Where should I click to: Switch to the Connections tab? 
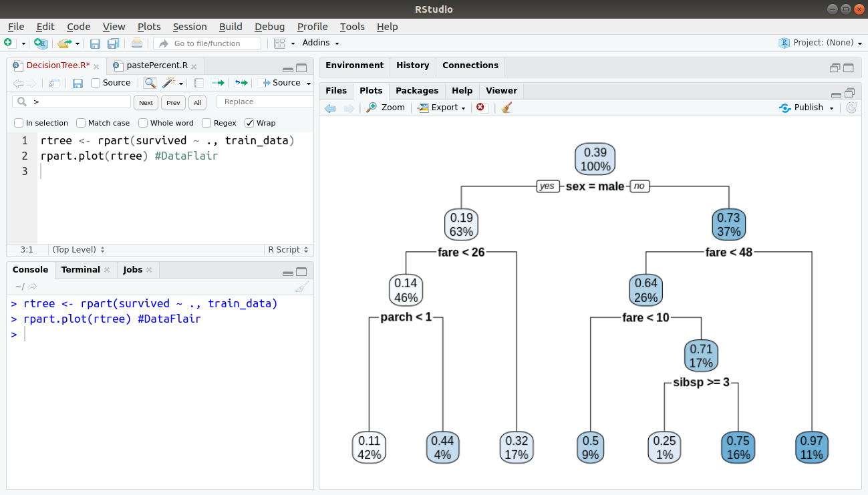(x=470, y=65)
